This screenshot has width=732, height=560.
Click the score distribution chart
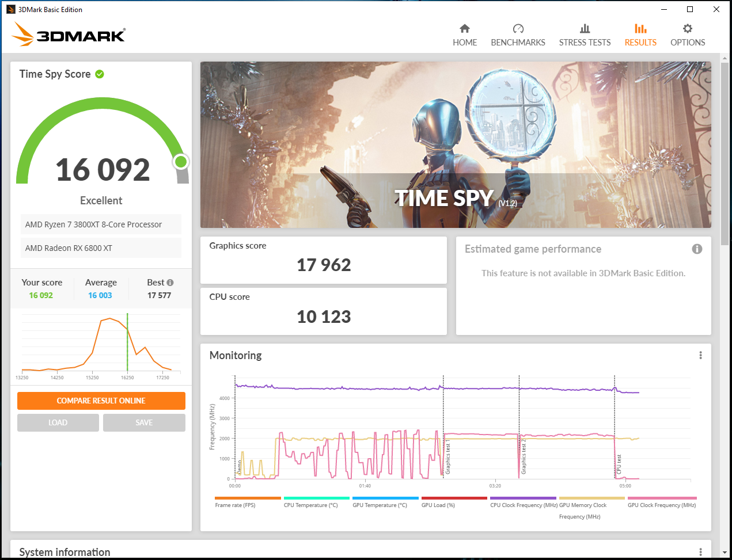101,345
